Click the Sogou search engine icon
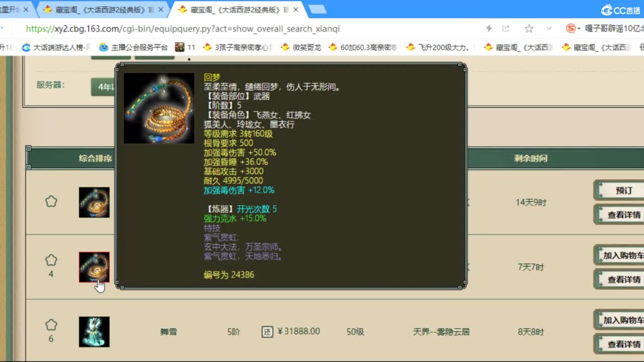Viewport: 644px width, 362px height. pos(571,29)
